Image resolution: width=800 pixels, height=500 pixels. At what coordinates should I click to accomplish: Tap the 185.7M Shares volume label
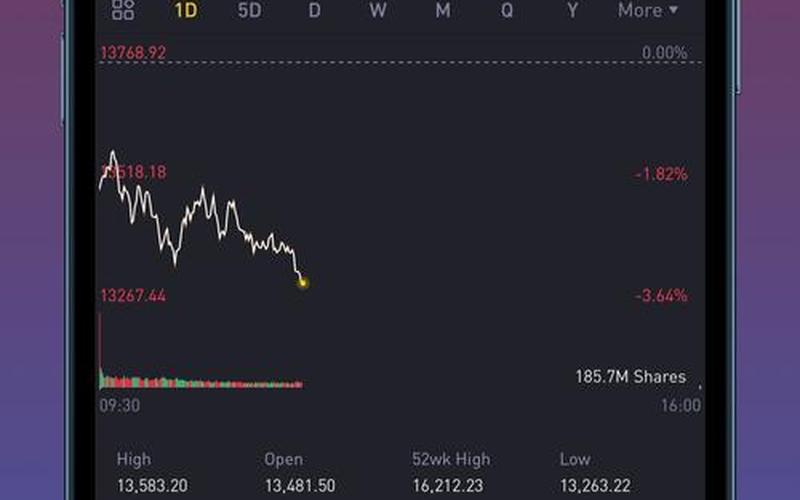tap(630, 377)
